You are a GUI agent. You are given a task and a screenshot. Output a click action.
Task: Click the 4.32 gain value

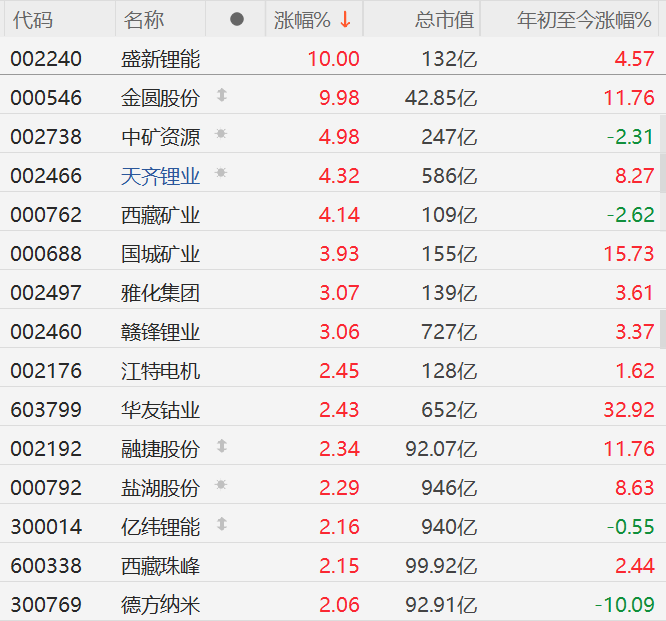339,176
